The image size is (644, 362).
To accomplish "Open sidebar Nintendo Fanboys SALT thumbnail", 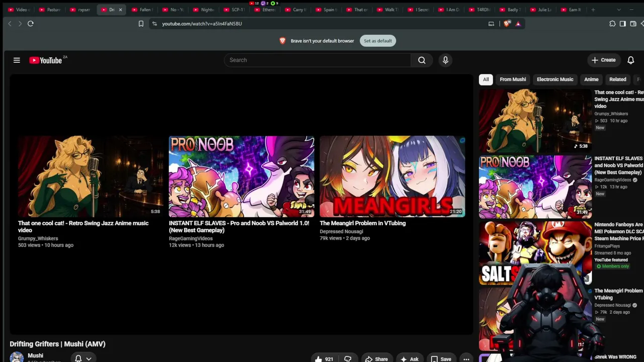I will (535, 253).
